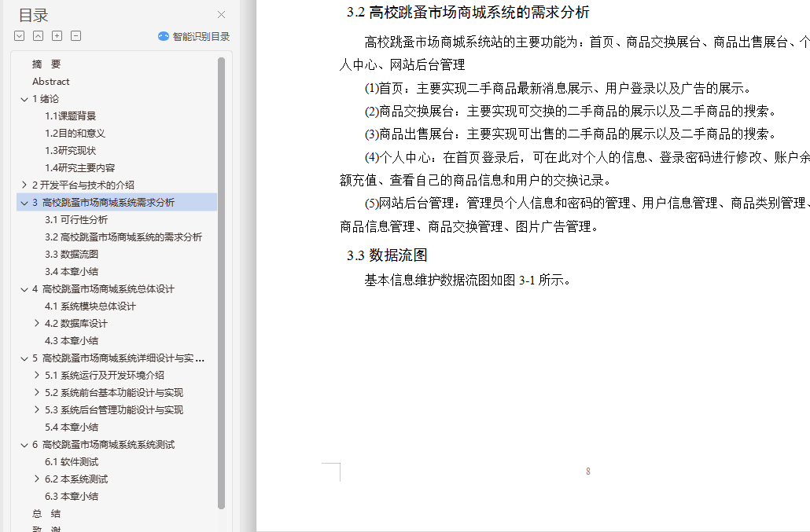Screen dimensions: 810x532
Task: Navigate to 1.2目的和意义
Action: coord(75,133)
